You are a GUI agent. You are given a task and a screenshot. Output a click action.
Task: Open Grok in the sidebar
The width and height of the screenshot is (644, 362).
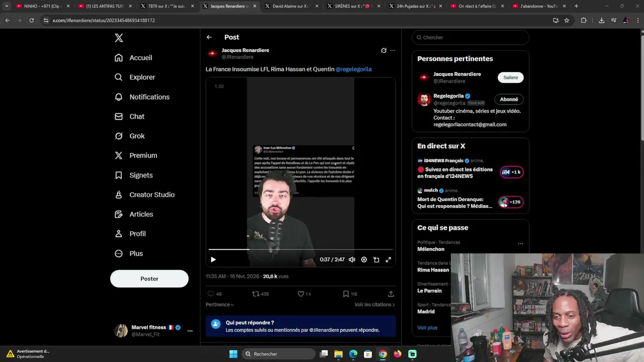[130, 136]
